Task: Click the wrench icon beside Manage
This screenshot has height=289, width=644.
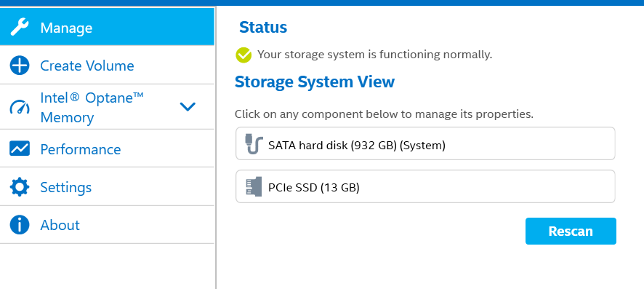Action: point(20,27)
